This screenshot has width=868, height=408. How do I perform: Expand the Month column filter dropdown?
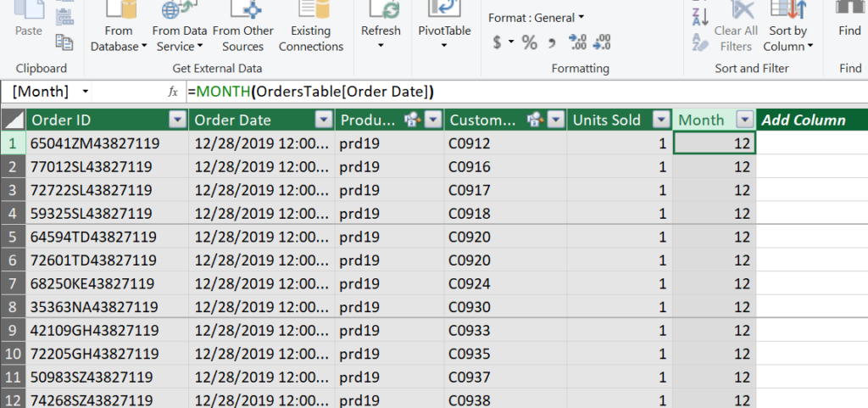pos(744,120)
